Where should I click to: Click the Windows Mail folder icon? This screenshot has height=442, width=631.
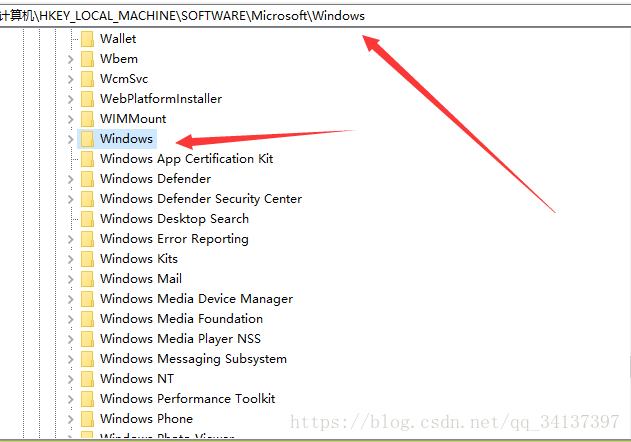tap(87, 279)
